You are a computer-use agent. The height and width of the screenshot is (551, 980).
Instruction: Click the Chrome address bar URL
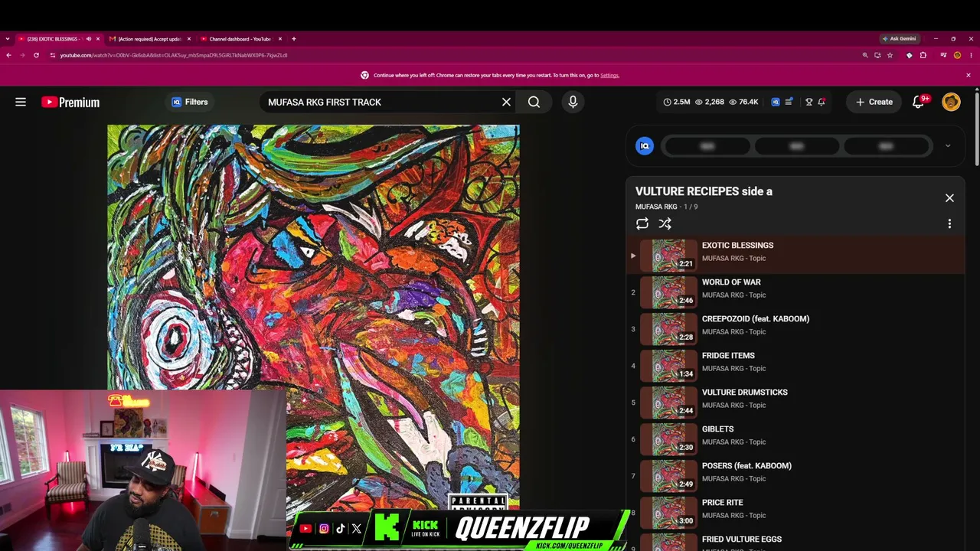[174, 55]
